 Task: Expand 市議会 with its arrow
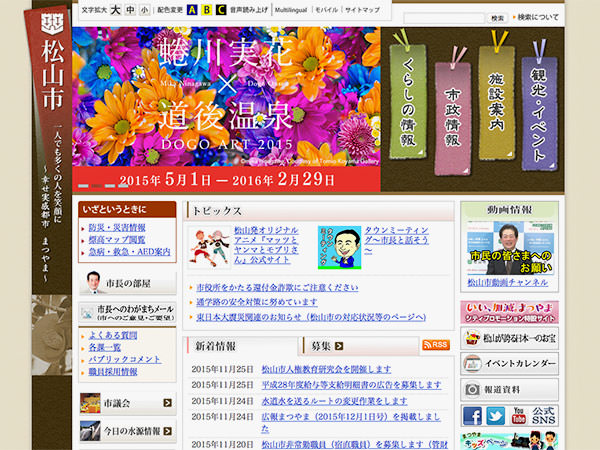pos(167,404)
